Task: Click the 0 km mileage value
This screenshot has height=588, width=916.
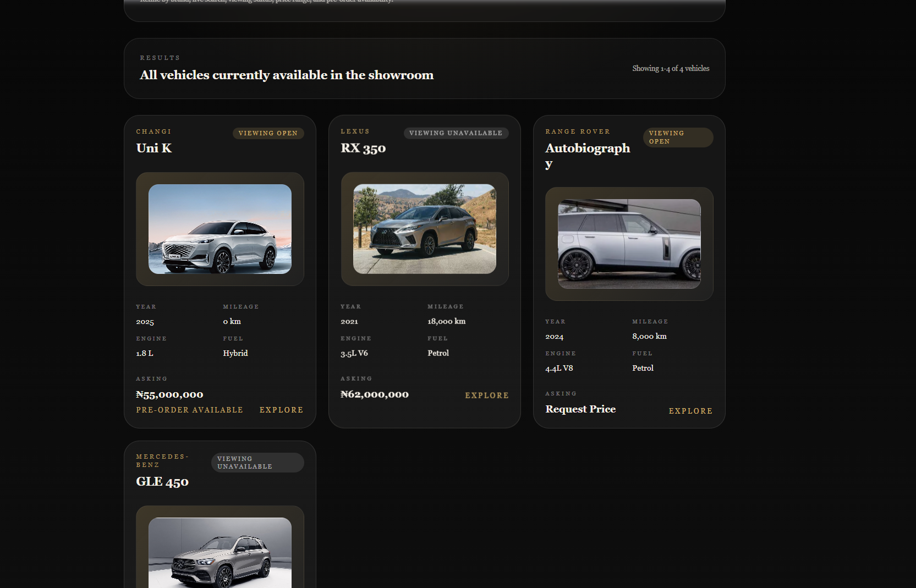Action: click(x=232, y=321)
